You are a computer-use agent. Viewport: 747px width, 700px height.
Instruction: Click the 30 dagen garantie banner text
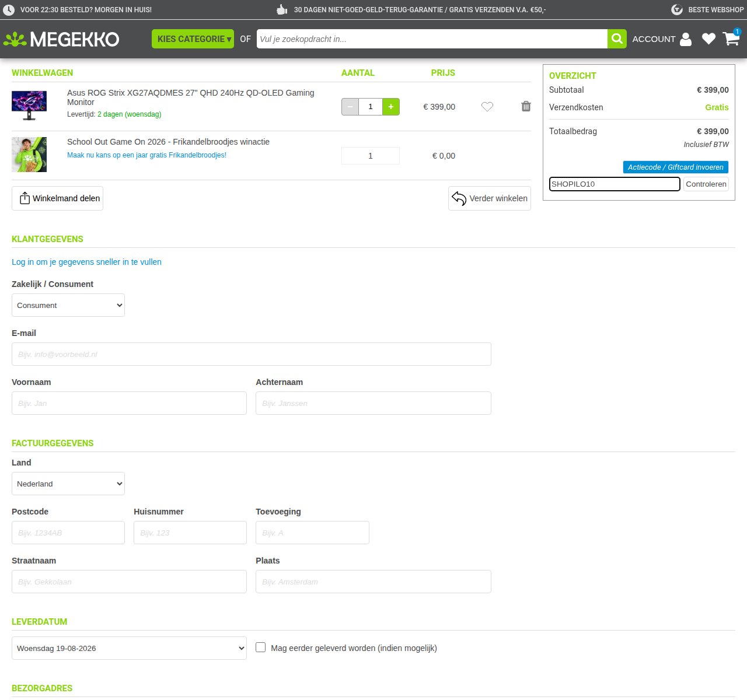[420, 10]
